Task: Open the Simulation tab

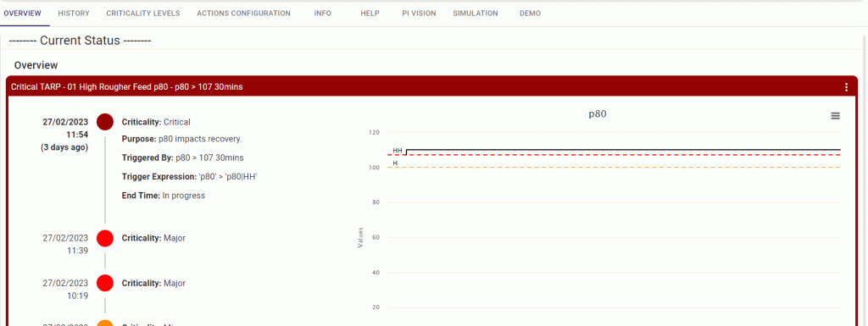Action: (475, 14)
